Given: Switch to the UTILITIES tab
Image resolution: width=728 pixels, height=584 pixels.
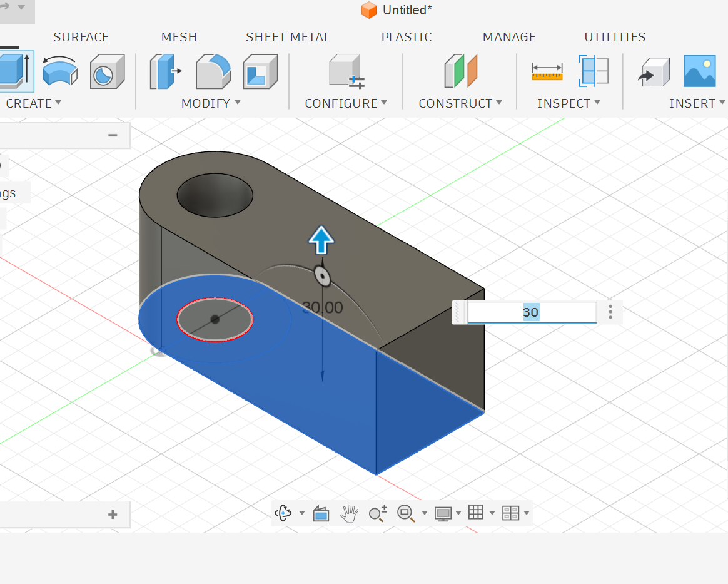Looking at the screenshot, I should 615,37.
